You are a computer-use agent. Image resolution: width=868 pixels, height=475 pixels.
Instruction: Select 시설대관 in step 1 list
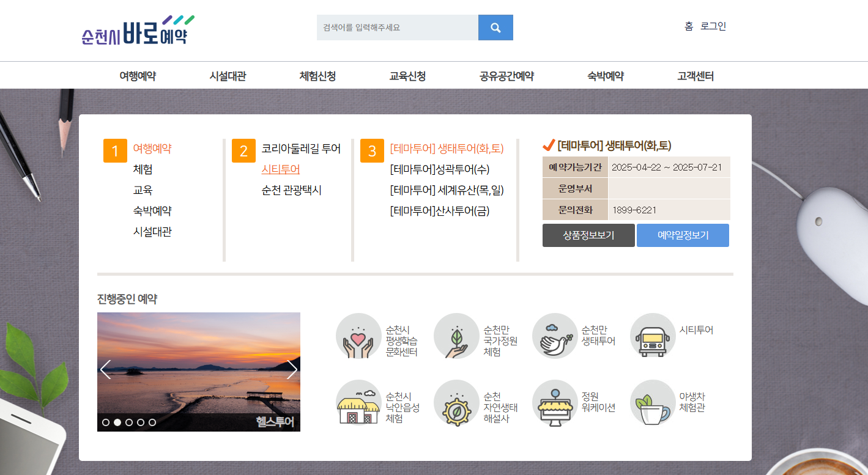152,232
